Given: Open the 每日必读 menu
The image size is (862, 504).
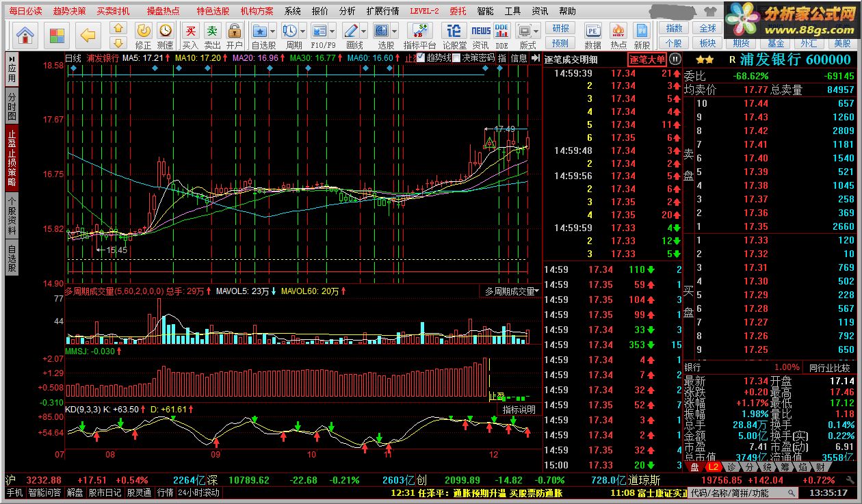Looking at the screenshot, I should (x=25, y=11).
